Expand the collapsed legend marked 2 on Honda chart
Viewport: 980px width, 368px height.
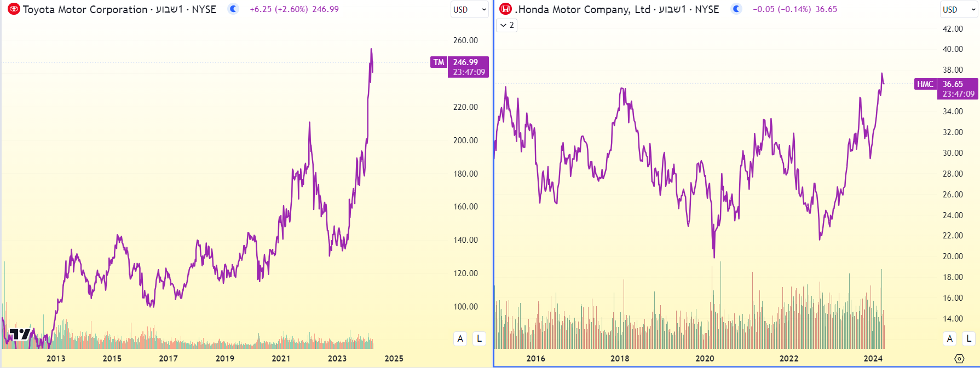click(x=507, y=25)
